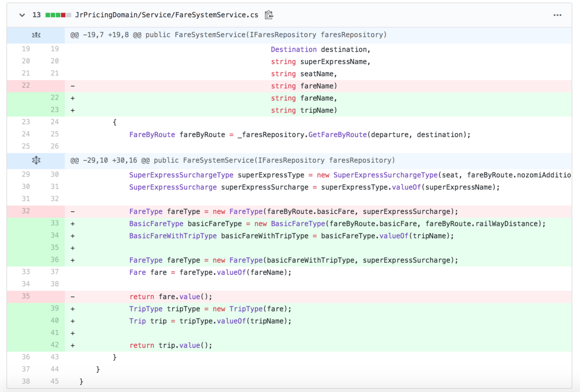Click the deleted 'return fare.value();' line
580x392 pixels.
coord(171,296)
